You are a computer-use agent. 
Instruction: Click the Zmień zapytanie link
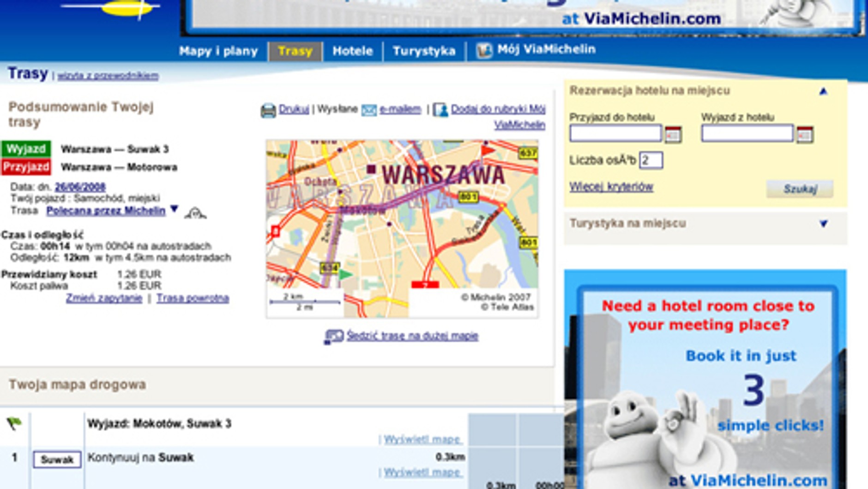coord(104,298)
